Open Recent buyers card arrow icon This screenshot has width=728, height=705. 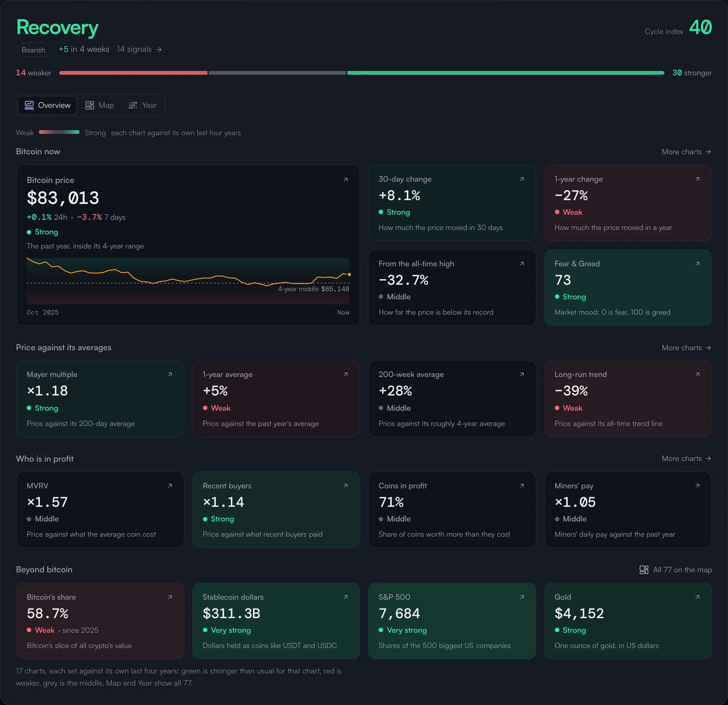(x=346, y=486)
